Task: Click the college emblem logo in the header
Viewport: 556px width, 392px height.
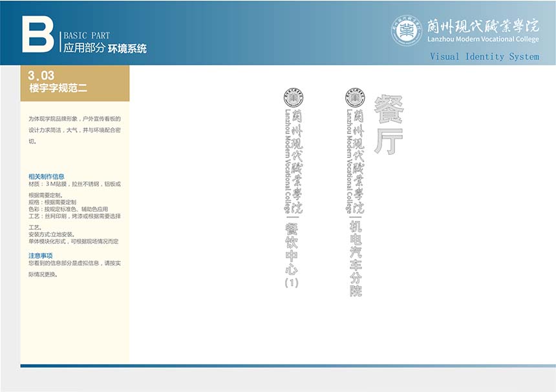Action: [406, 30]
